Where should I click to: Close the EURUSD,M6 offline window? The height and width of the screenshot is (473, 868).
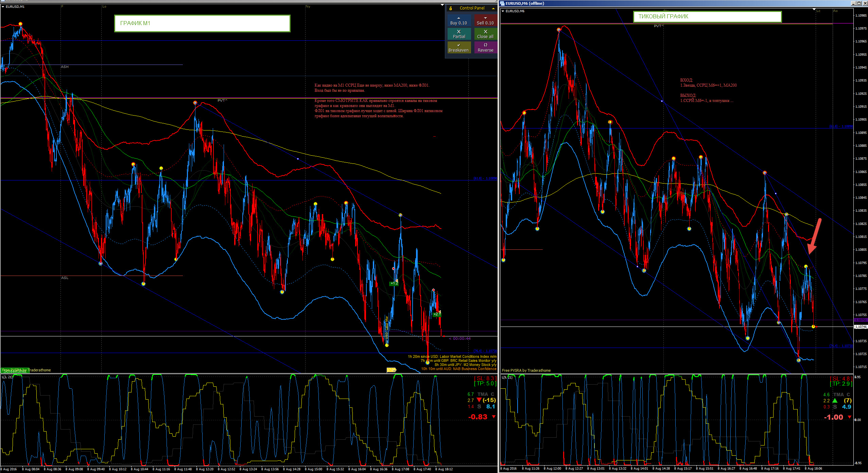[x=865, y=3]
